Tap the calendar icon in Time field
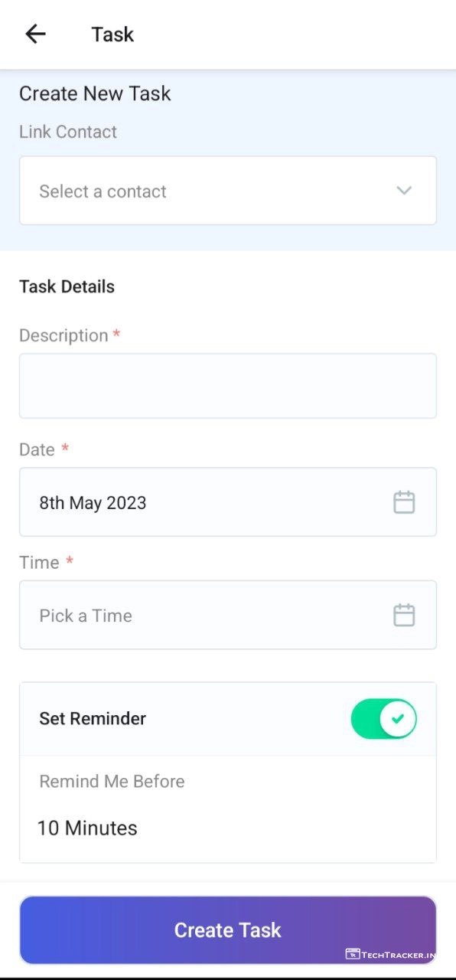Image resolution: width=456 pixels, height=980 pixels. click(404, 615)
